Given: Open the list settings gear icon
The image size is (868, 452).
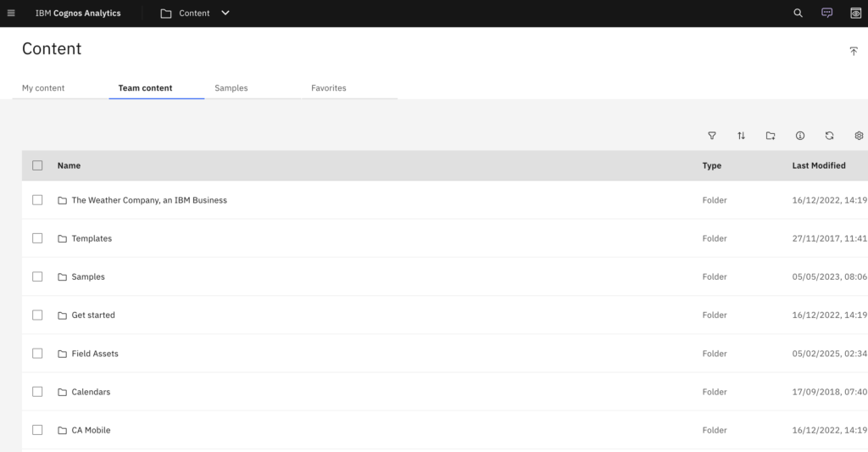Looking at the screenshot, I should 859,136.
